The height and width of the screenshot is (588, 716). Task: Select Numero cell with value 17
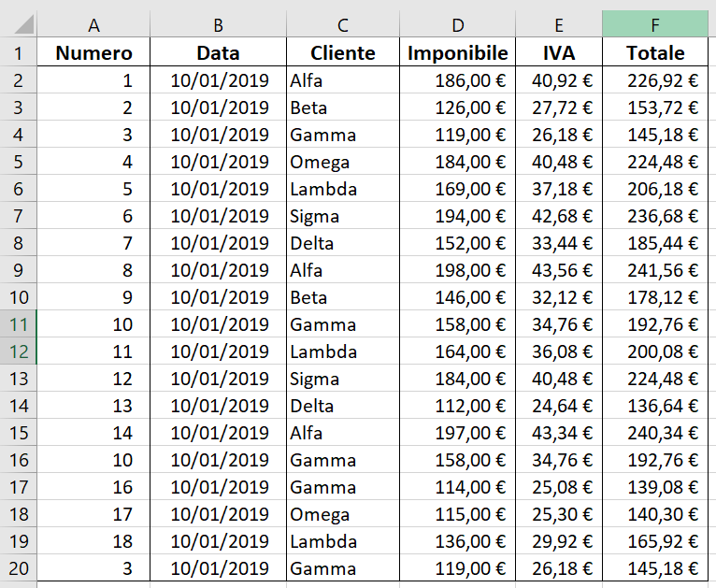93,514
